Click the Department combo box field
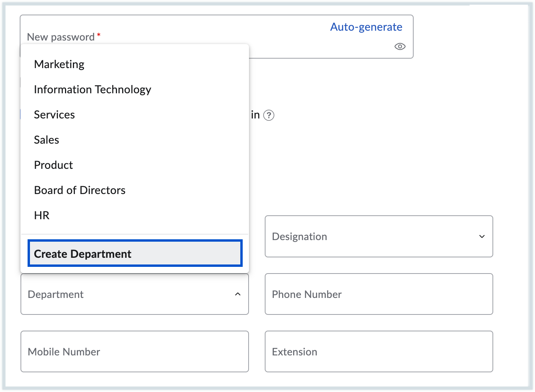 126,294
